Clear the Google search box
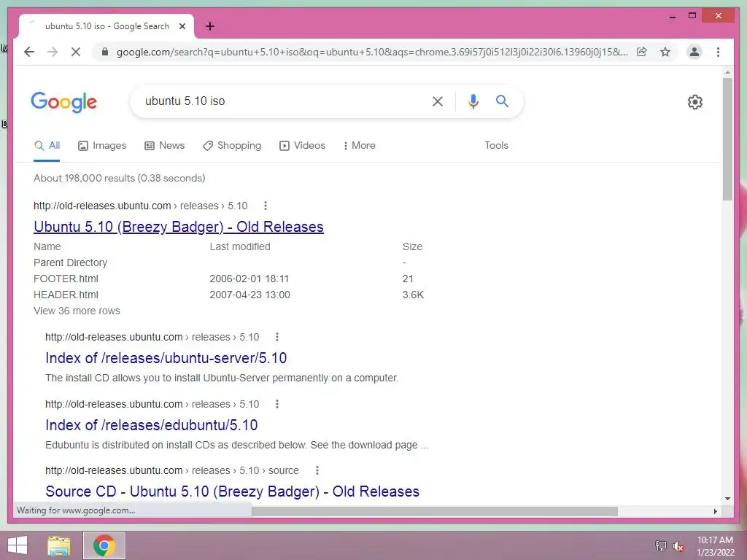Screen dimensions: 747x560 click(438, 101)
